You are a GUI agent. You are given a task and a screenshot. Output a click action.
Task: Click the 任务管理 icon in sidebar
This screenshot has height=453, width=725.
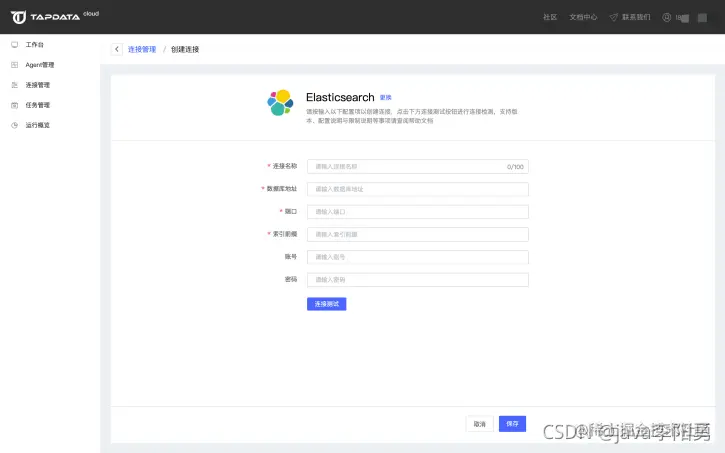[x=15, y=105]
